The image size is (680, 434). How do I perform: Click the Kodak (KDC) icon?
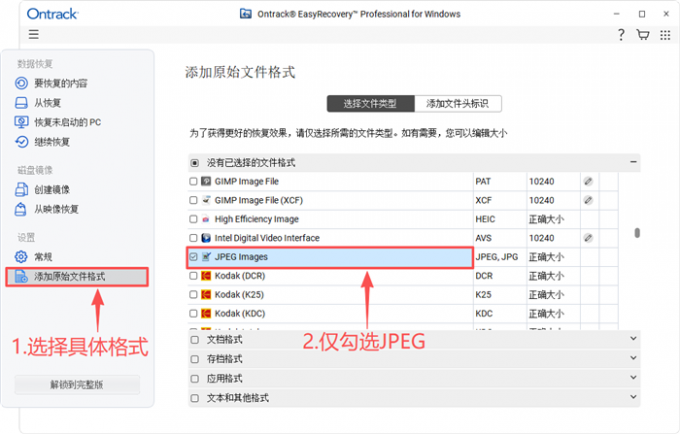tap(206, 313)
